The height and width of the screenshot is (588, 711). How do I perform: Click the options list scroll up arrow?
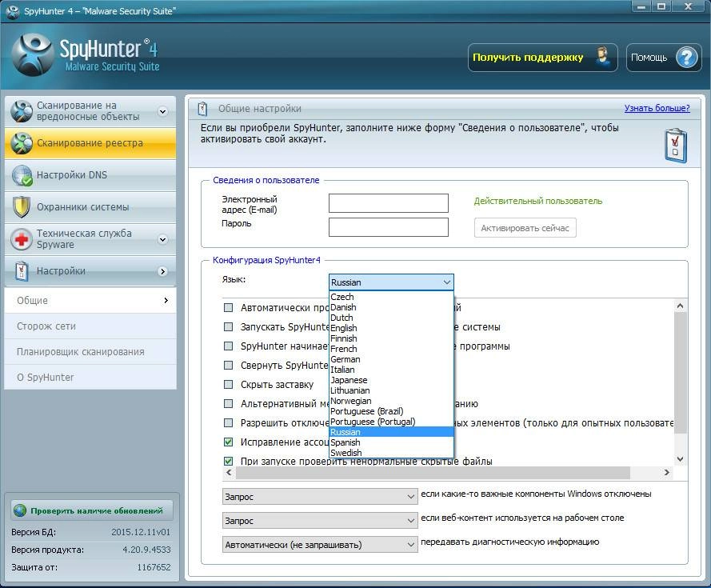click(x=680, y=306)
